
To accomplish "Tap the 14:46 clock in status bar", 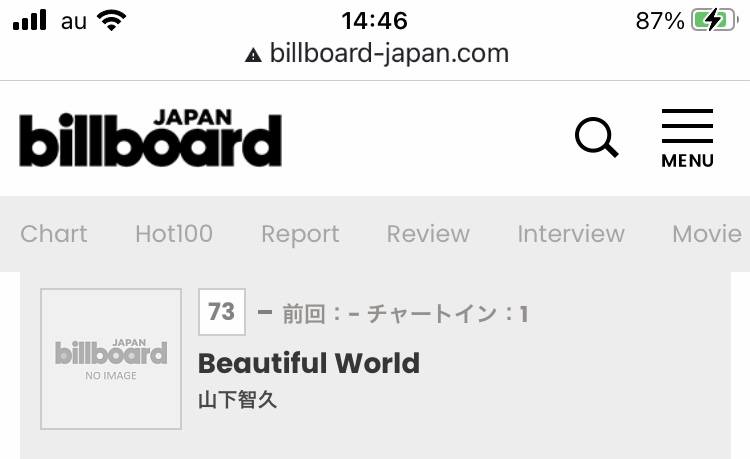I will tap(375, 21).
